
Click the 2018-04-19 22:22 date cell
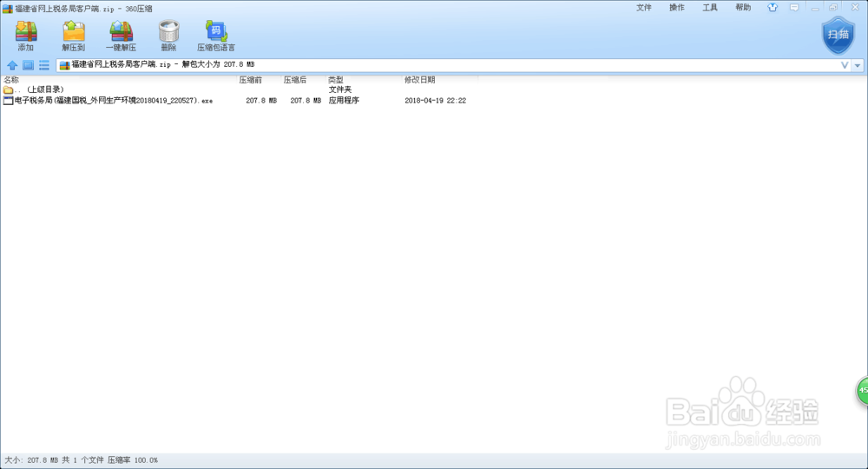pos(435,101)
